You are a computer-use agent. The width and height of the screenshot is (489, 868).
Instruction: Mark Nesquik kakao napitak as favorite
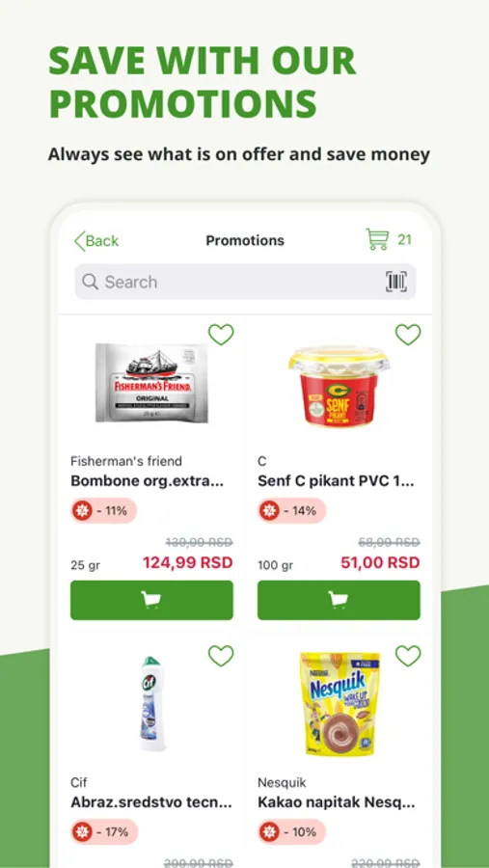(408, 656)
